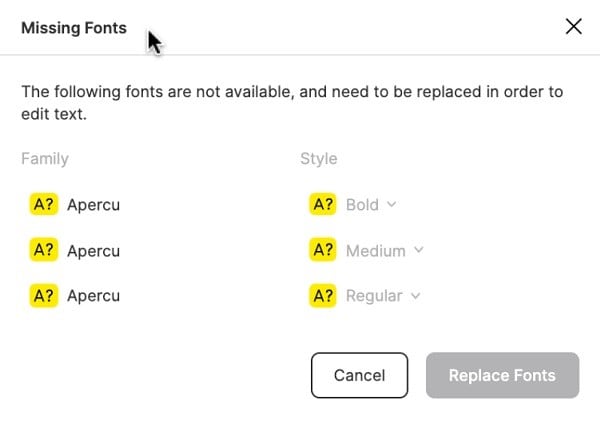This screenshot has width=600, height=421.
Task: Click the Family column header
Action: tap(45, 158)
